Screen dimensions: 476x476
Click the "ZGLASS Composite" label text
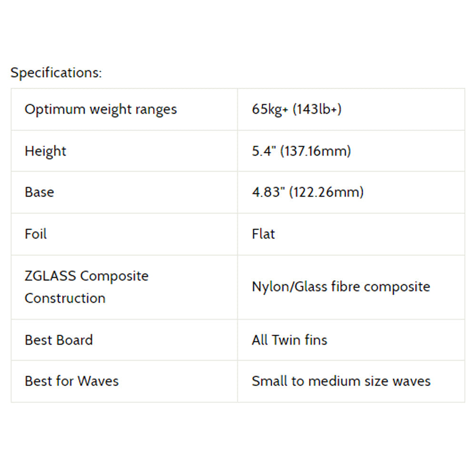pos(86,276)
